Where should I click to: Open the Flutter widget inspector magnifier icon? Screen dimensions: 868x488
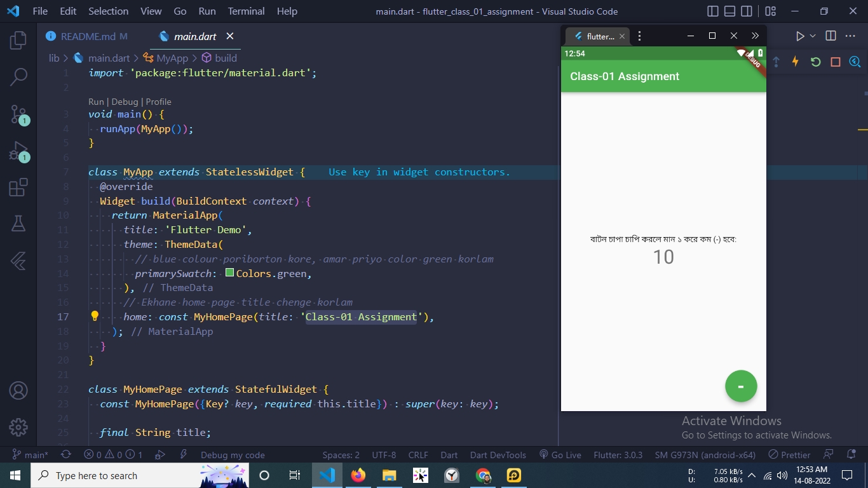(855, 61)
